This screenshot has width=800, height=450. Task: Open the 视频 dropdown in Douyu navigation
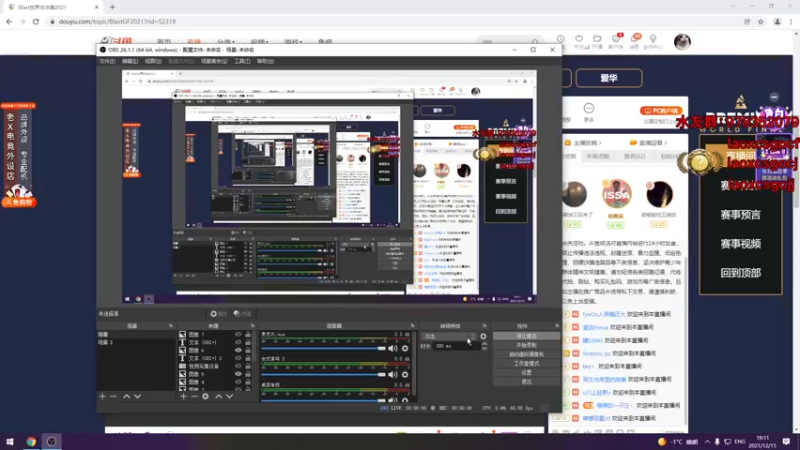[259, 41]
